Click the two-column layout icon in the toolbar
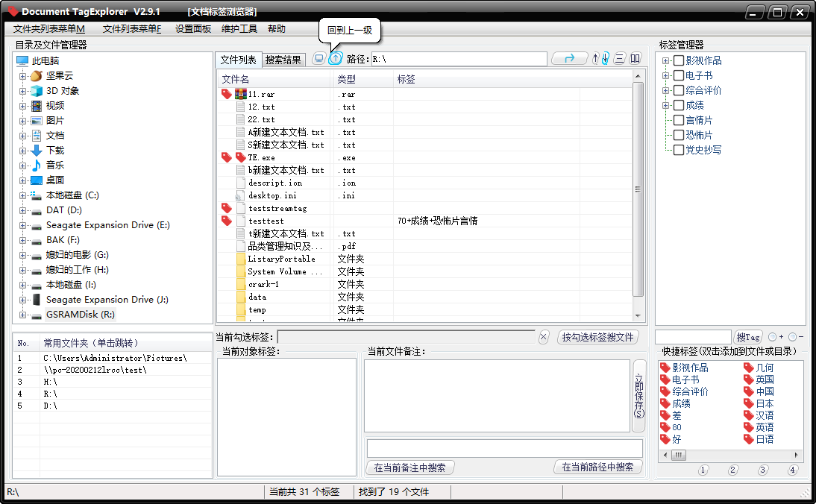Viewport: 816px width, 504px height. point(635,58)
